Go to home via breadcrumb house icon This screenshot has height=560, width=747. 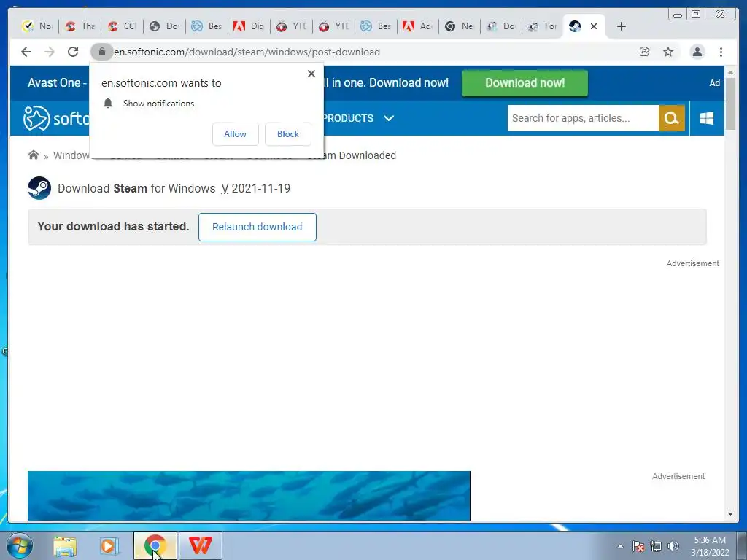(34, 155)
